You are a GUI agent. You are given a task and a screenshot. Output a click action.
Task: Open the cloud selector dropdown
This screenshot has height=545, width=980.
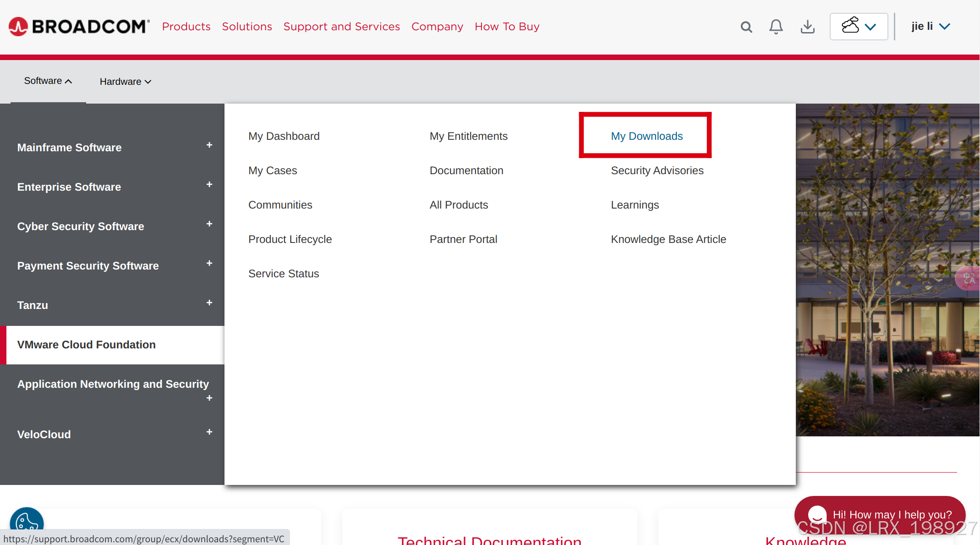[x=859, y=27]
